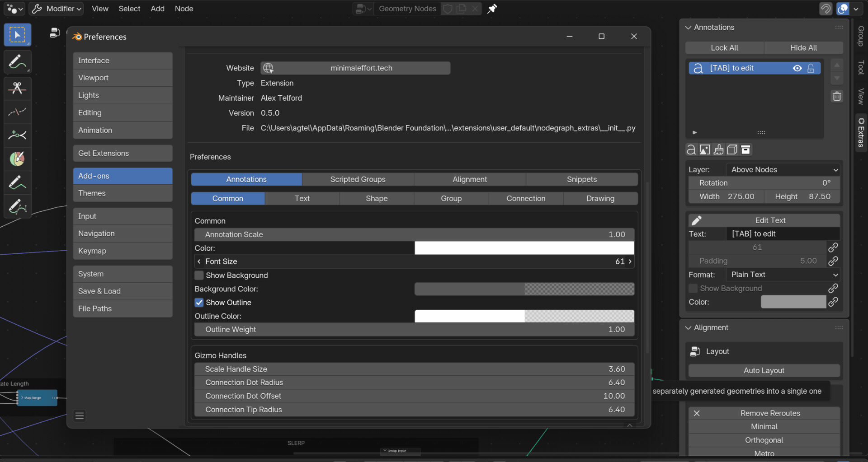Open the Text sub-tab
Viewport: 868px width, 462px height.
coord(302,198)
